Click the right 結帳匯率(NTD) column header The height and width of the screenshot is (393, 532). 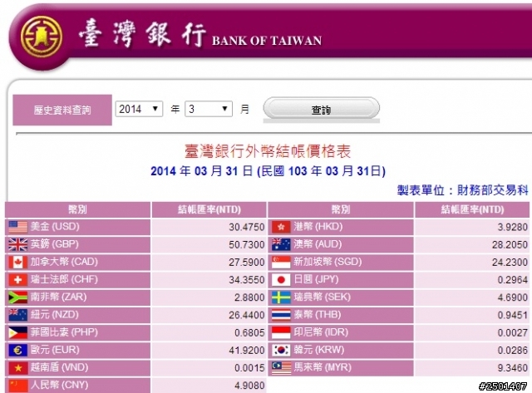pos(472,209)
